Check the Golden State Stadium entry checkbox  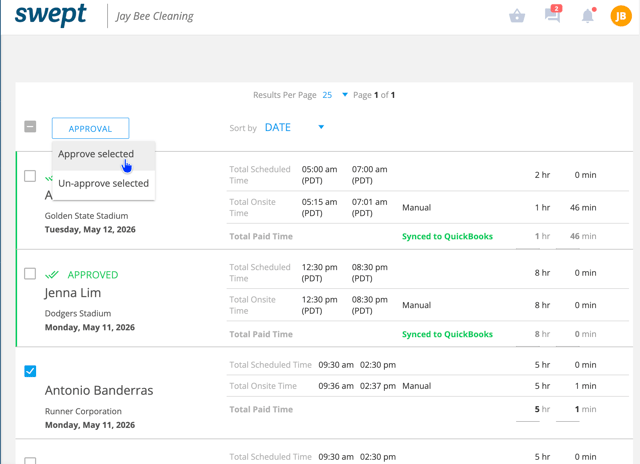[x=30, y=176]
